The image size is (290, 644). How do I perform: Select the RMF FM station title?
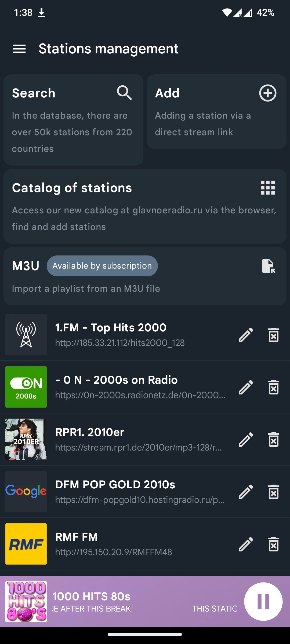[76, 537]
